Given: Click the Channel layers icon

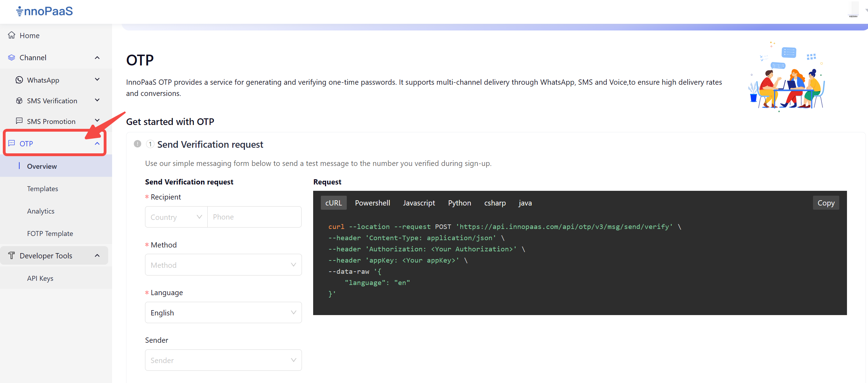Looking at the screenshot, I should point(12,57).
